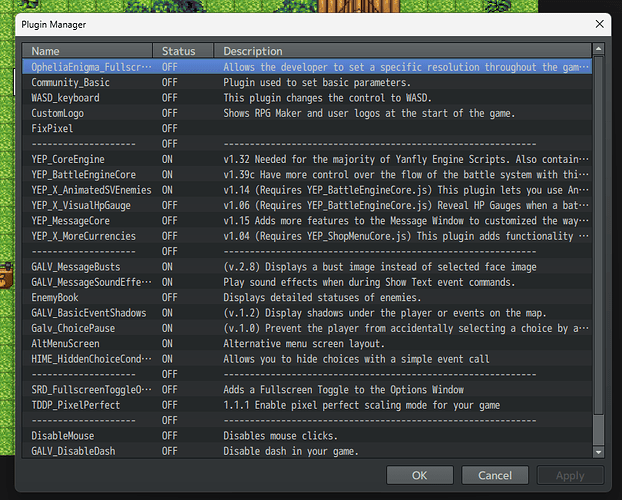The height and width of the screenshot is (500, 622).
Task: Click ON status of YEP_CoreEngine
Action: pyautogui.click(x=167, y=160)
